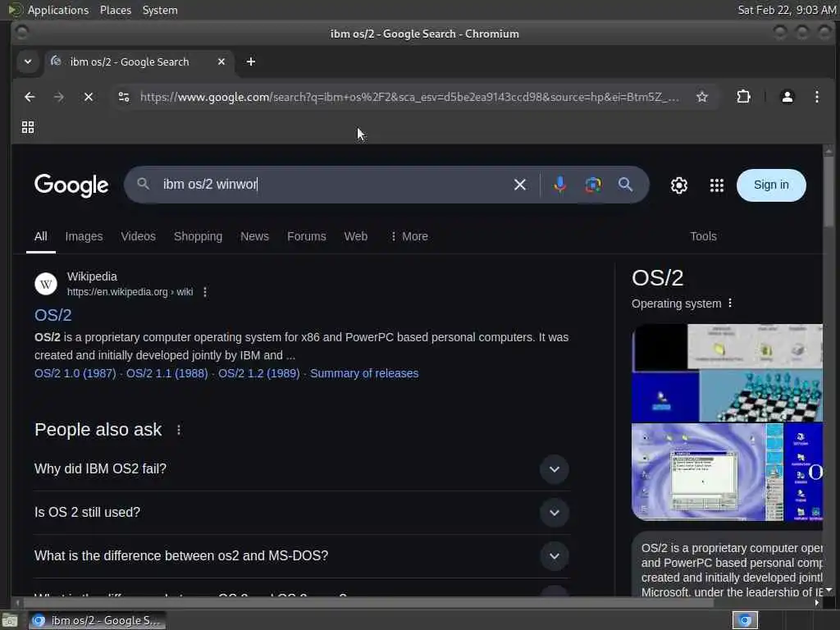
Task: Click the address bar URL text
Action: (x=409, y=97)
